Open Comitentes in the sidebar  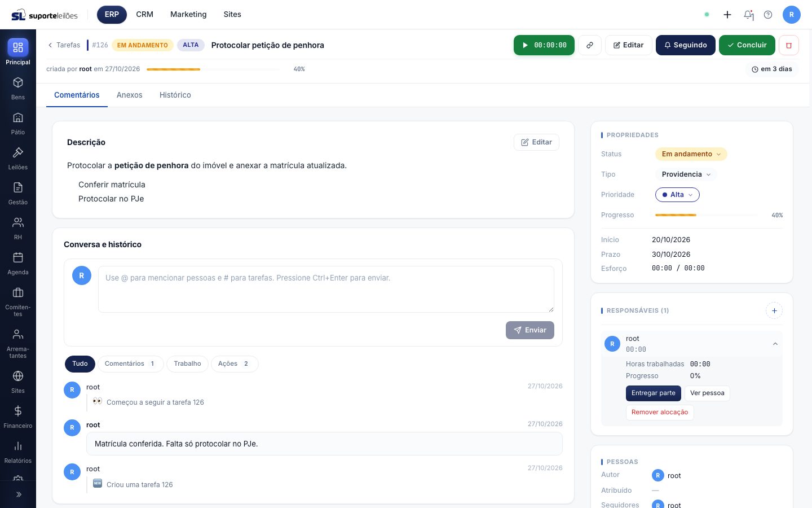(x=18, y=301)
